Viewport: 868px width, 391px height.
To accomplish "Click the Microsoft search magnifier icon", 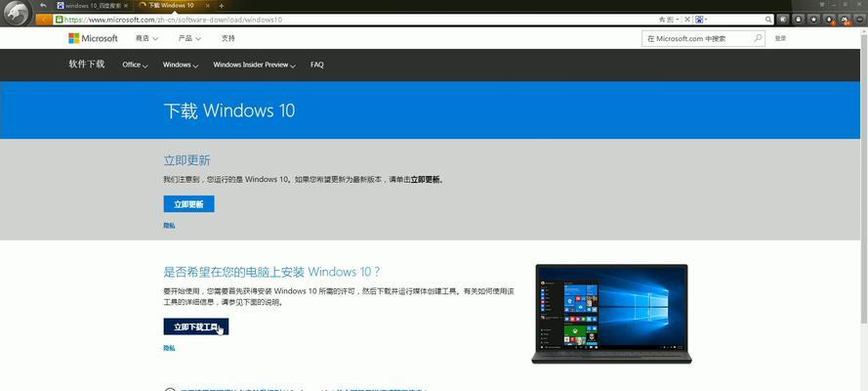I will pyautogui.click(x=758, y=38).
